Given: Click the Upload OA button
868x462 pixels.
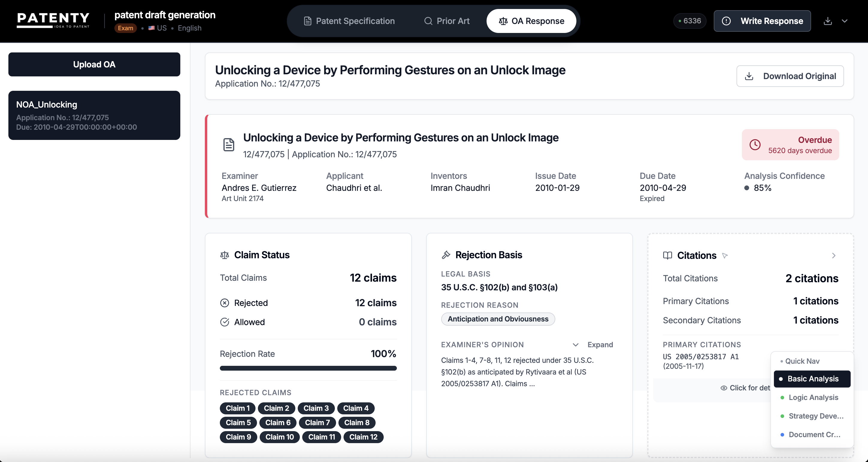Looking at the screenshot, I should (94, 64).
